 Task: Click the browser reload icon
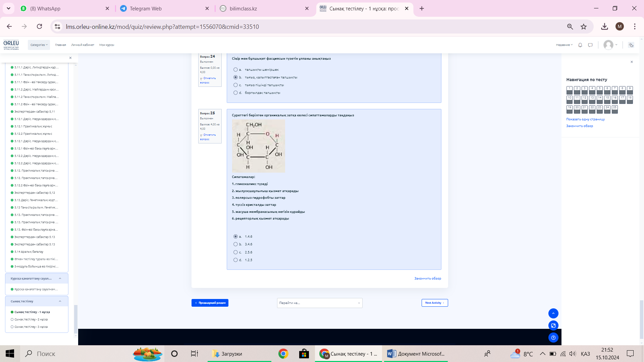click(39, 26)
